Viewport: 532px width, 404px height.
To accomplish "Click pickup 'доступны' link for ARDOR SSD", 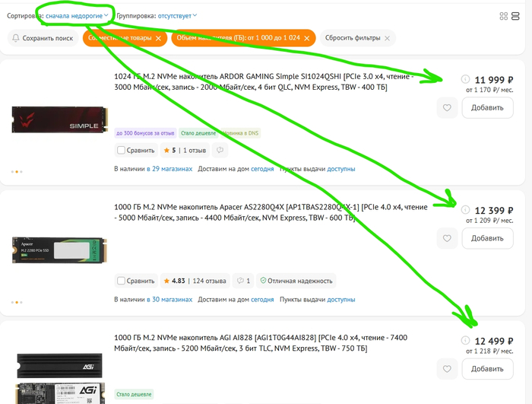I will 341,169.
